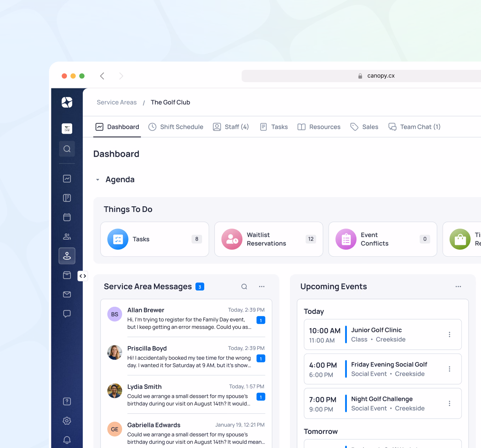Open Friday Evening Social Golf event
This screenshot has height=448, width=481.
click(x=383, y=369)
